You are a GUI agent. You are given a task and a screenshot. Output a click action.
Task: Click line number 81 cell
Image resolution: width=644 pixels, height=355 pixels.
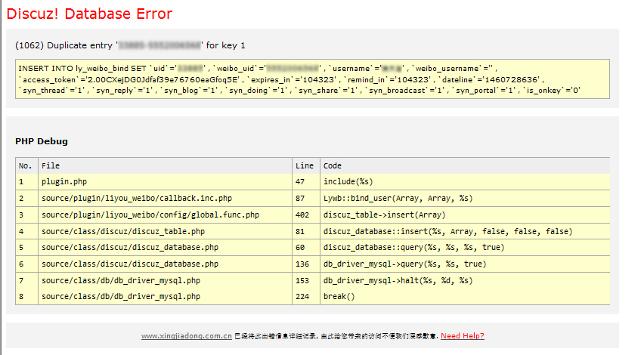[x=306, y=231]
